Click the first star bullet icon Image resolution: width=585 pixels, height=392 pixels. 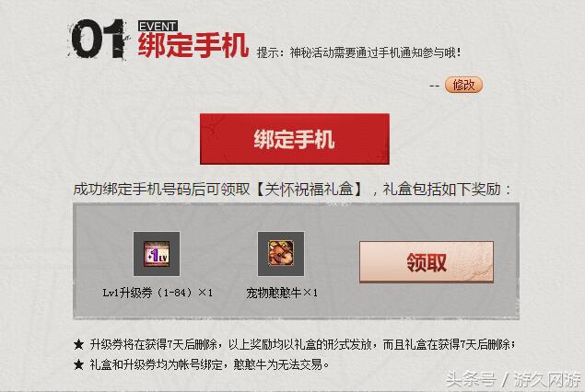point(78,344)
